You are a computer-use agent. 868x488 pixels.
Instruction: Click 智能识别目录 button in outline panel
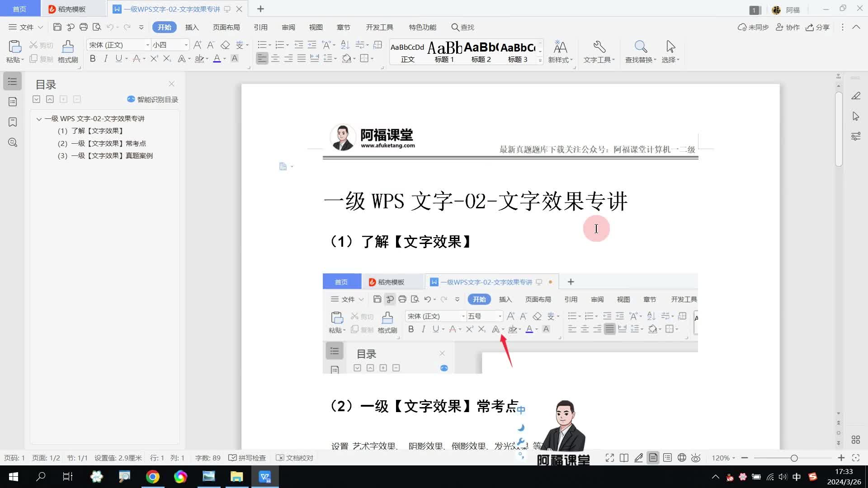coord(153,99)
